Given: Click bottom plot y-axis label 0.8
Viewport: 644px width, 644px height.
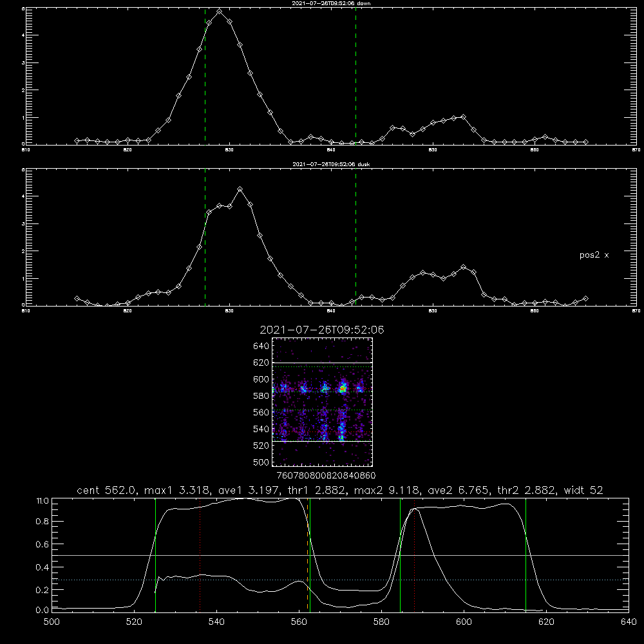Looking at the screenshot, I should coord(43,522).
